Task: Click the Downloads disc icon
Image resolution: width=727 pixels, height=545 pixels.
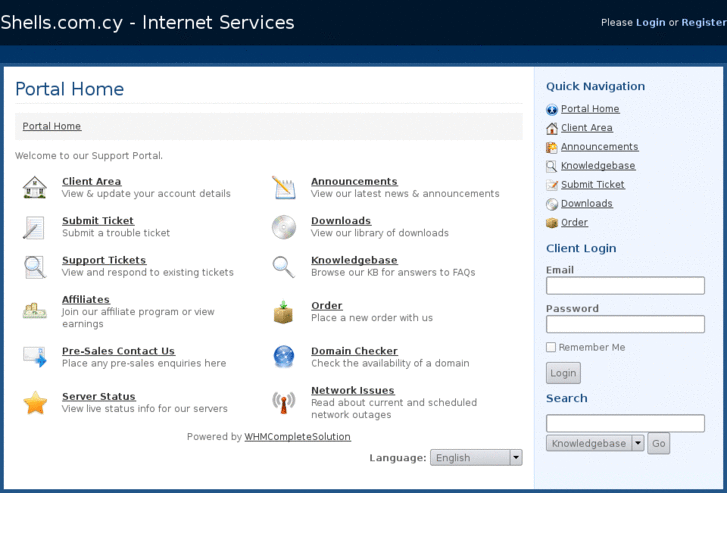Action: click(284, 227)
